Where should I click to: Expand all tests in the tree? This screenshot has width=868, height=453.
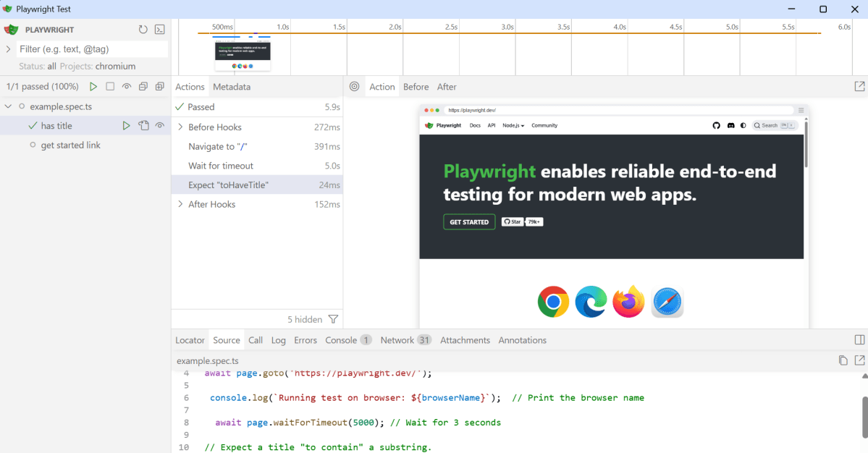(159, 87)
